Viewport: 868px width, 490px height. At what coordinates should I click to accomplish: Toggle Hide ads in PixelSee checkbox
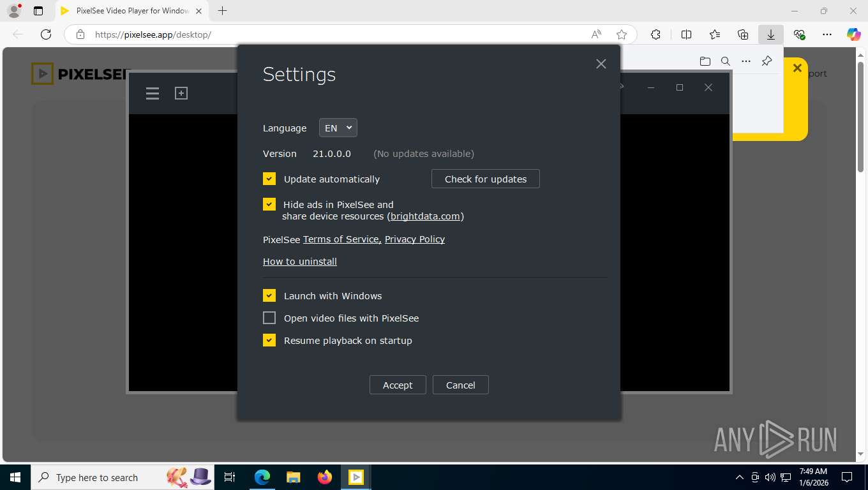(x=269, y=205)
